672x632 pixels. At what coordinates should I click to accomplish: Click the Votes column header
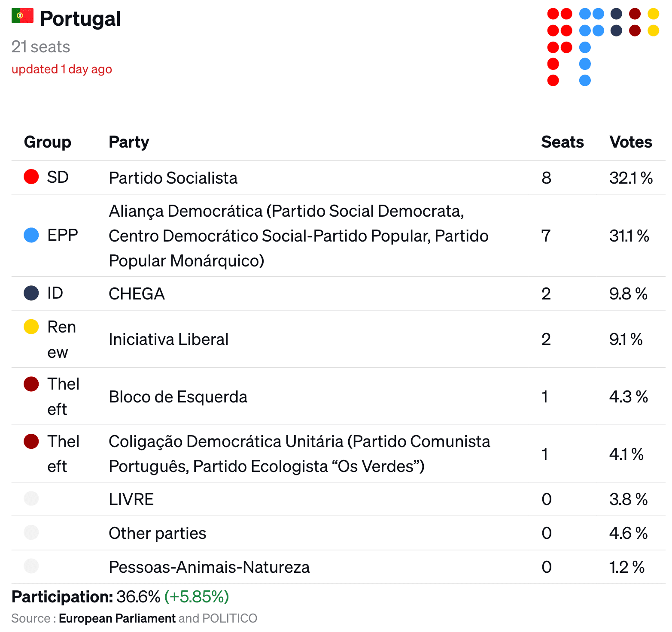(x=631, y=142)
